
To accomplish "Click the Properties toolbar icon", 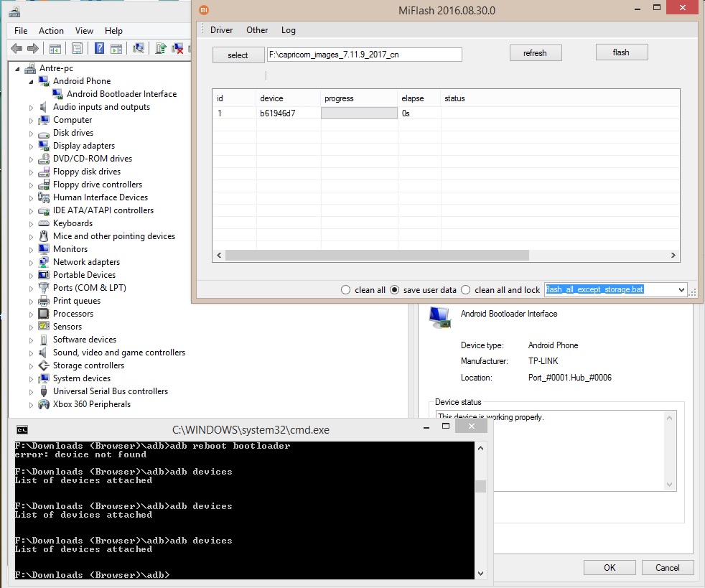I will click(x=77, y=49).
